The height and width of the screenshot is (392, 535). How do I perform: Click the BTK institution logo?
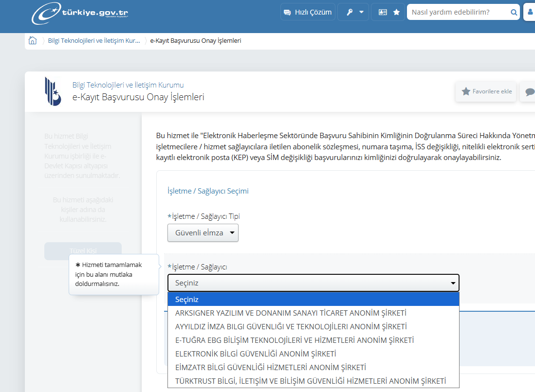click(x=53, y=91)
